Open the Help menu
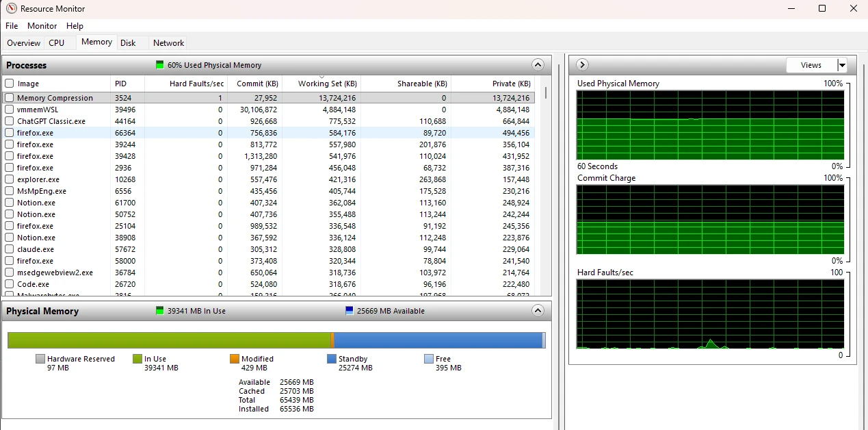Viewport: 868px width, 430px height. (x=75, y=26)
